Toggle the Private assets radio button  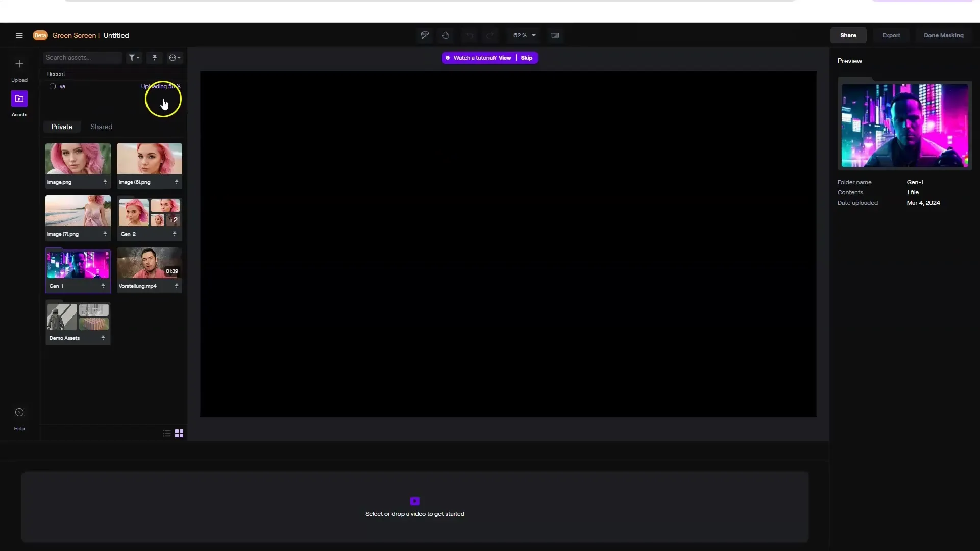coord(62,127)
